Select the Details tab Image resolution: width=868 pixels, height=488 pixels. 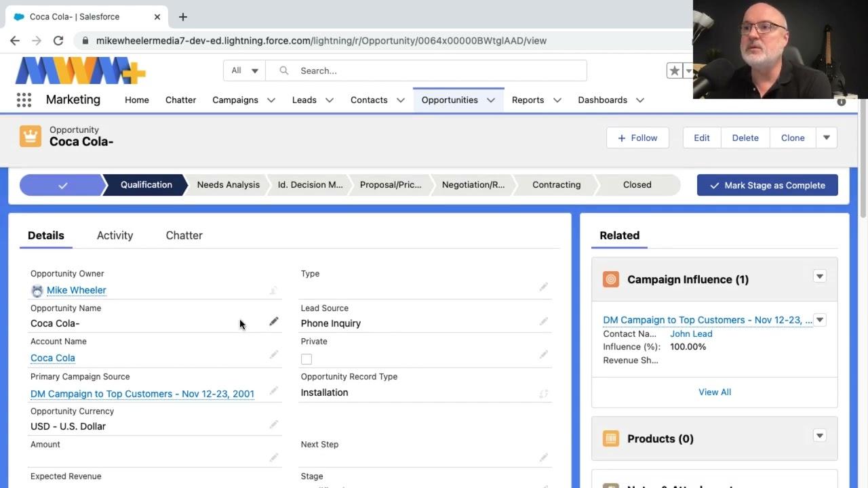[46, 235]
